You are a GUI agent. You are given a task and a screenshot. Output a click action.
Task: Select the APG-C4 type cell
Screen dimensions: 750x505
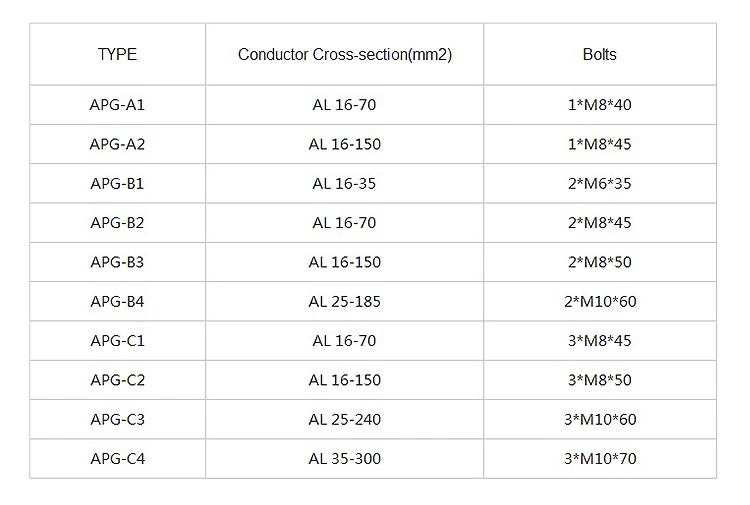click(x=117, y=459)
